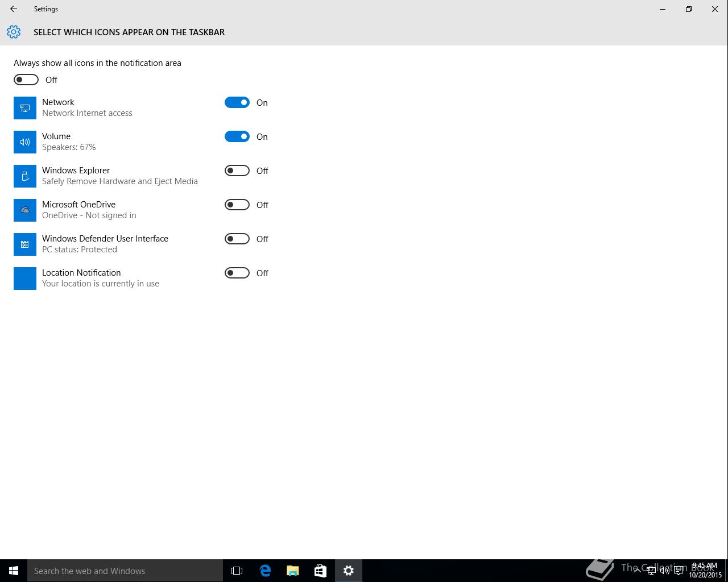The height and width of the screenshot is (582, 728).
Task: Click the 'Windows Defender User Interface' title
Action: click(x=105, y=239)
